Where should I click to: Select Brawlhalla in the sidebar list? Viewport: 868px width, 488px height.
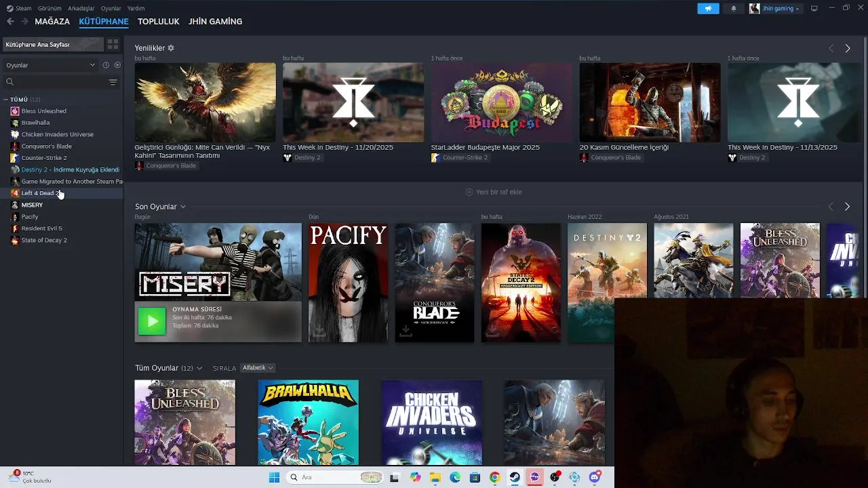35,123
